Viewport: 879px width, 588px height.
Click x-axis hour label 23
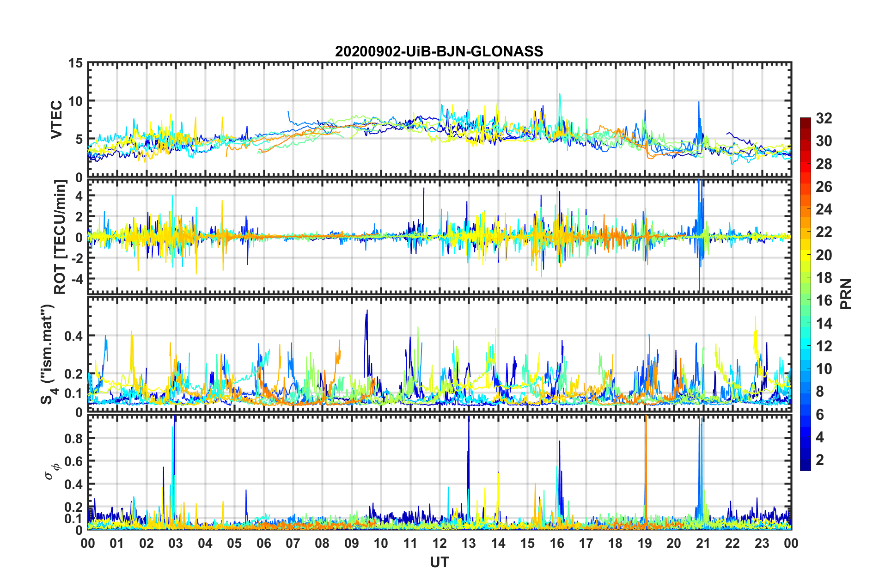coord(762,543)
